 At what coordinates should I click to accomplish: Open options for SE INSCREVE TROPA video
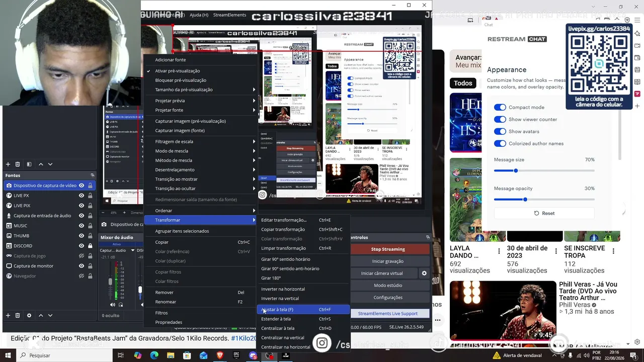[x=613, y=251]
